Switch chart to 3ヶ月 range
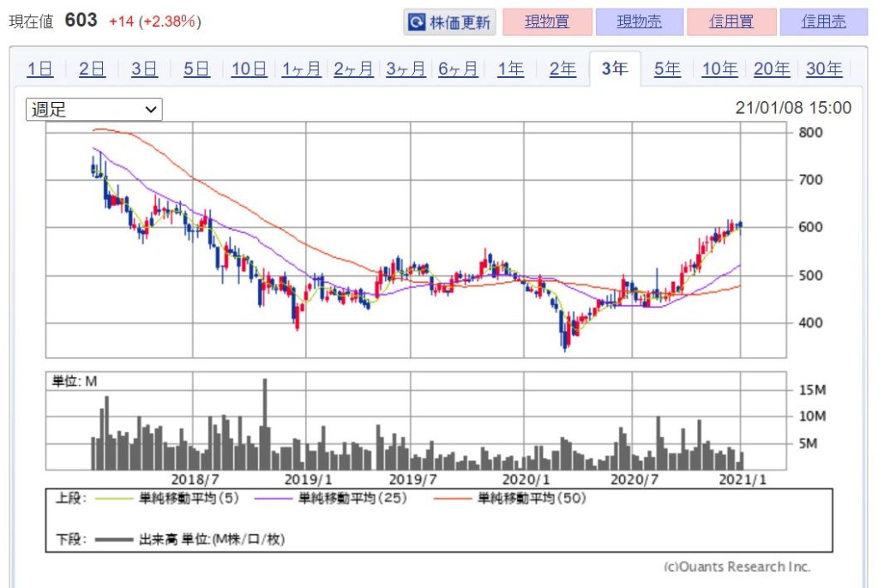878x588 pixels. point(406,69)
